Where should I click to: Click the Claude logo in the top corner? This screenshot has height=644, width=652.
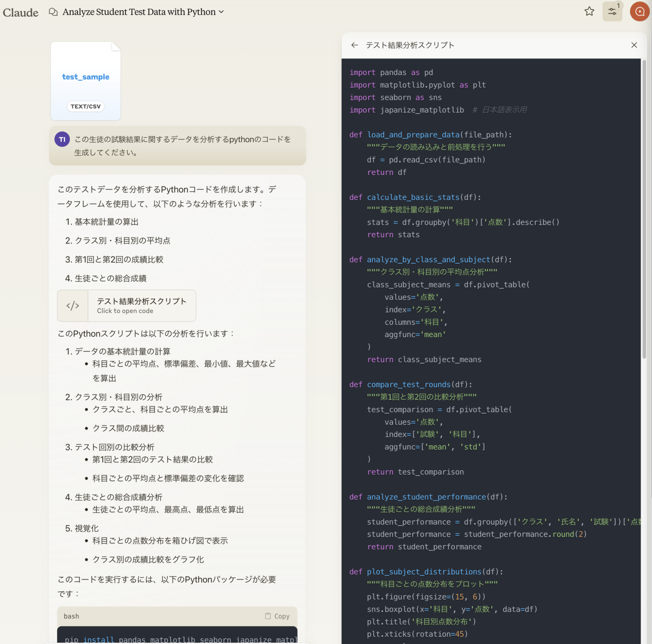20,12
